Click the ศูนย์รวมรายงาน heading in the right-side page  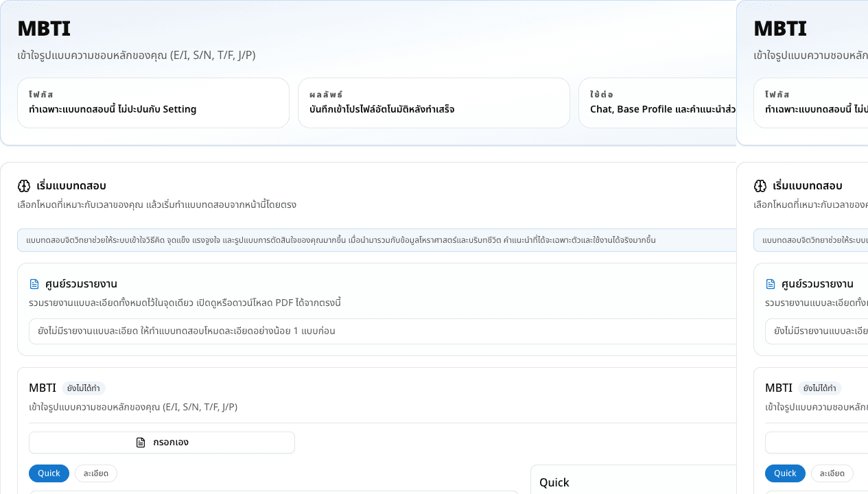point(817,284)
